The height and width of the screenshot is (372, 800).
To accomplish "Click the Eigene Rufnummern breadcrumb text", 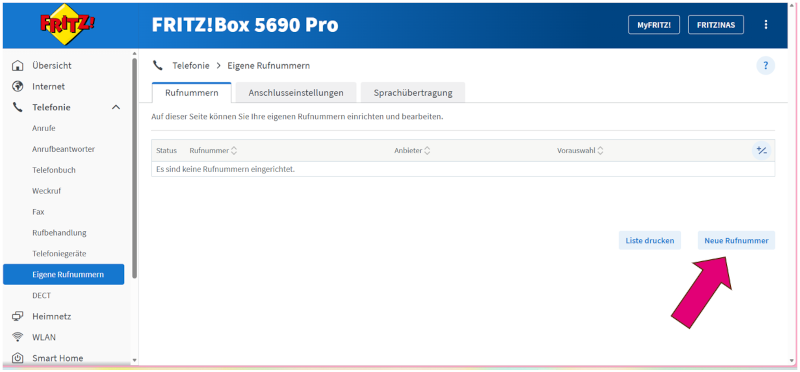I will click(x=268, y=66).
